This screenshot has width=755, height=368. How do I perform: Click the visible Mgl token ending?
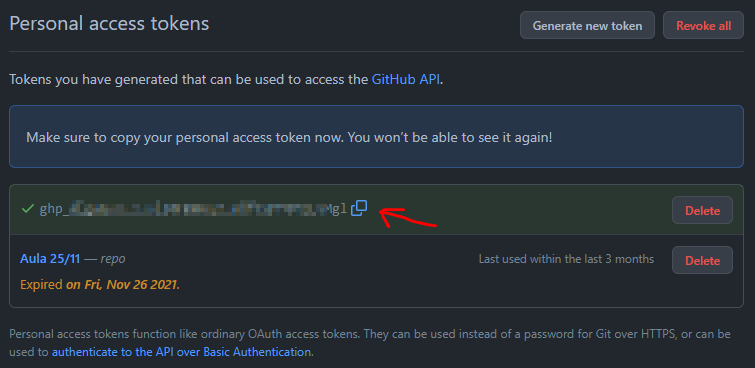tap(337, 209)
